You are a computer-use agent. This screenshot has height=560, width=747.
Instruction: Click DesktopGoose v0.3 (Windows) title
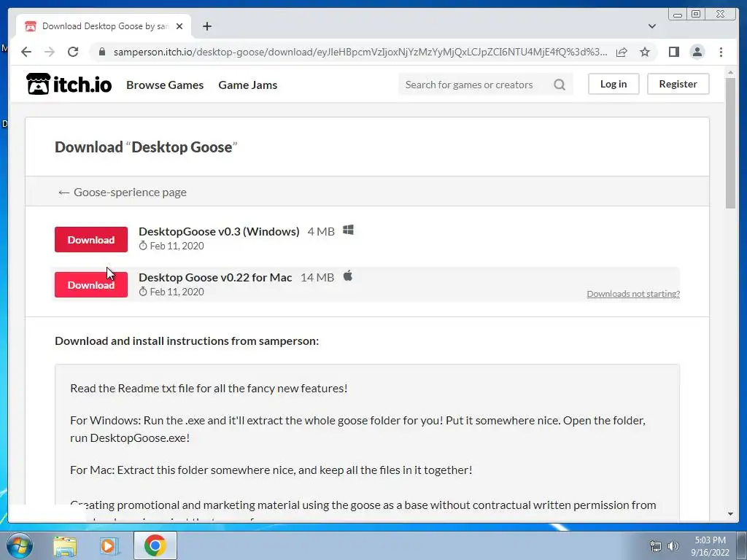click(x=219, y=231)
